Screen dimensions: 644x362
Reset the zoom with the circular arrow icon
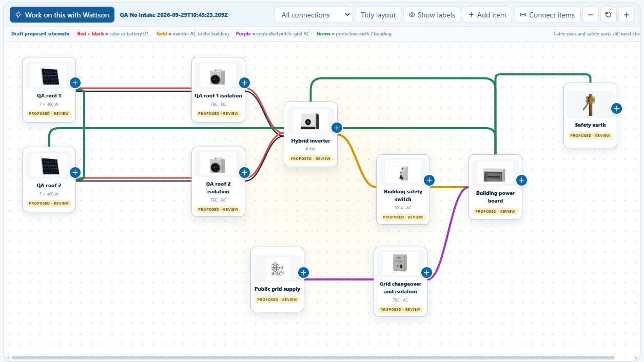(x=608, y=15)
